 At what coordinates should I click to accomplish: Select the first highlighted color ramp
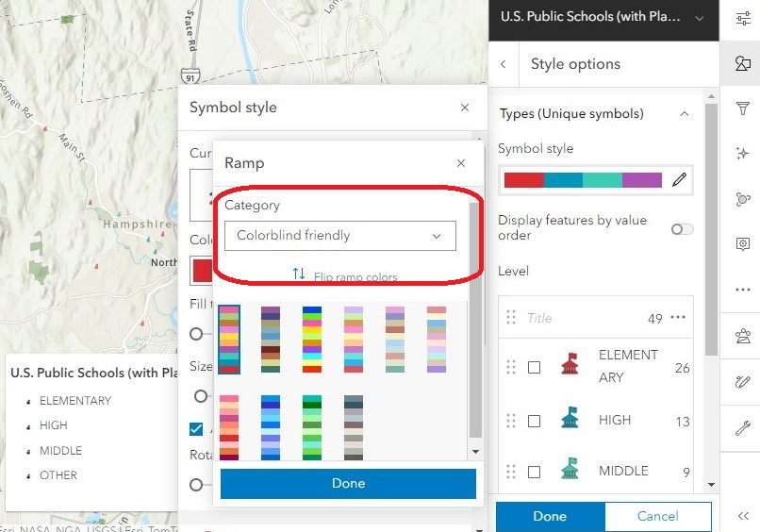point(229,340)
